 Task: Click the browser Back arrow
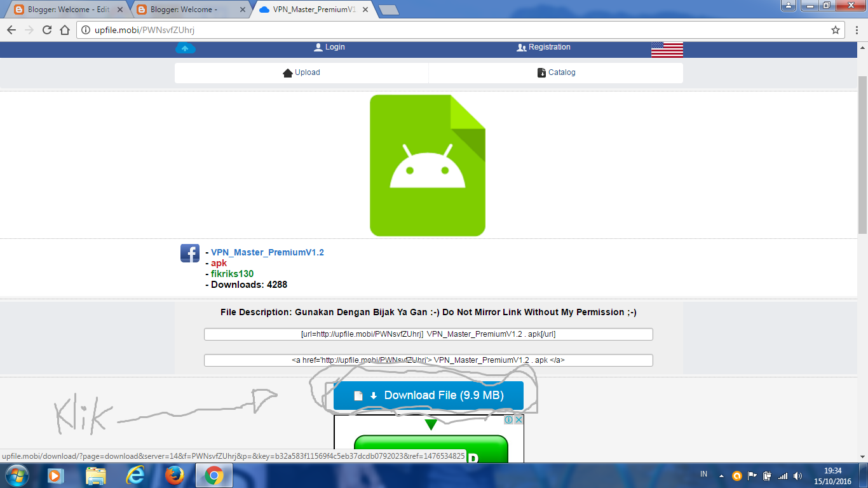(11, 30)
